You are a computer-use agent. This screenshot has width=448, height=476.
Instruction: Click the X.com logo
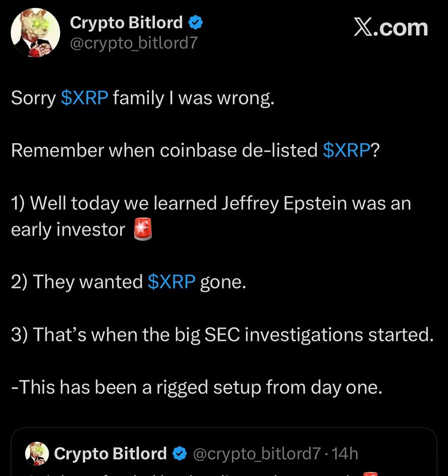click(390, 28)
